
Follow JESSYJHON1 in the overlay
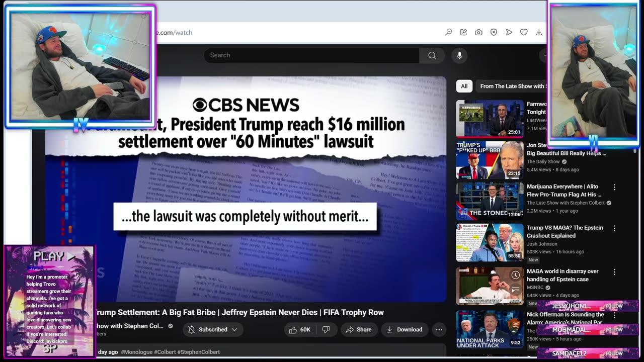point(614,306)
